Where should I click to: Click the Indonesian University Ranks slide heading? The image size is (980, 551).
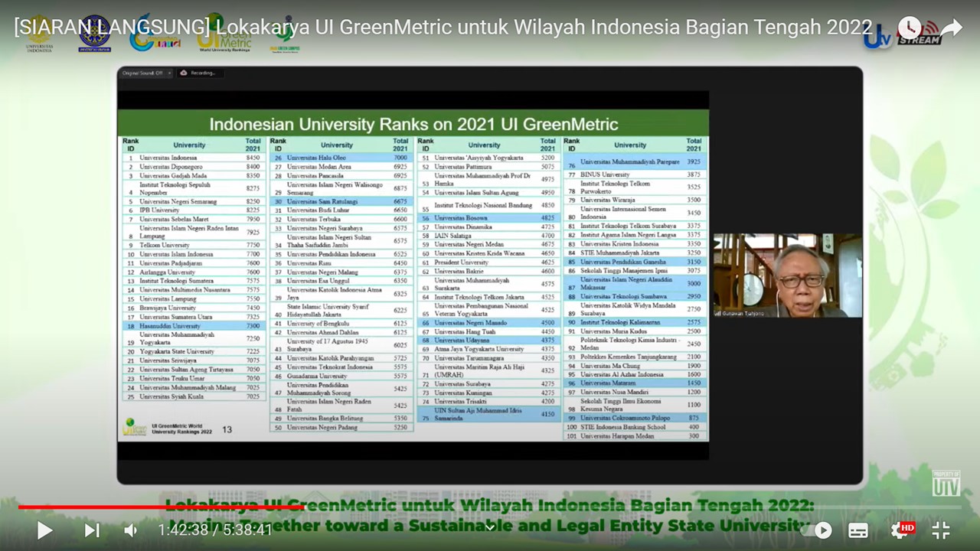[x=413, y=124]
